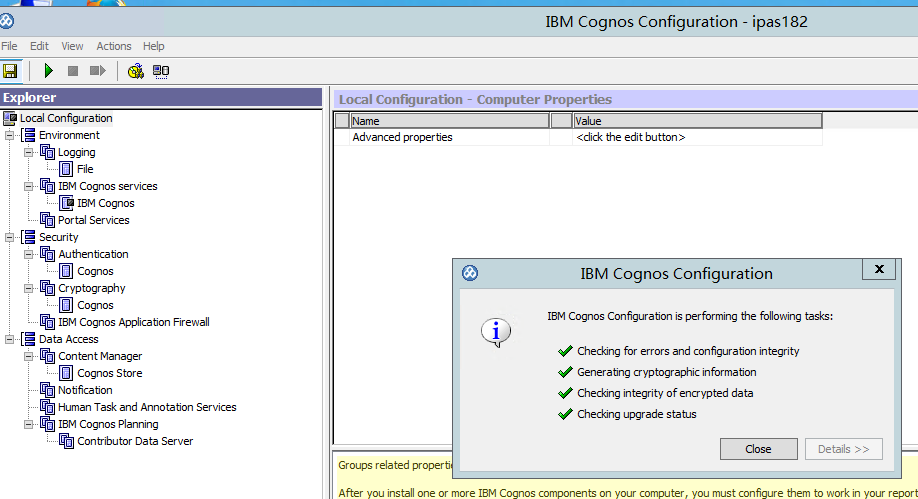Image resolution: width=918 pixels, height=499 pixels.
Task: Click the Value column header
Action: tap(697, 121)
